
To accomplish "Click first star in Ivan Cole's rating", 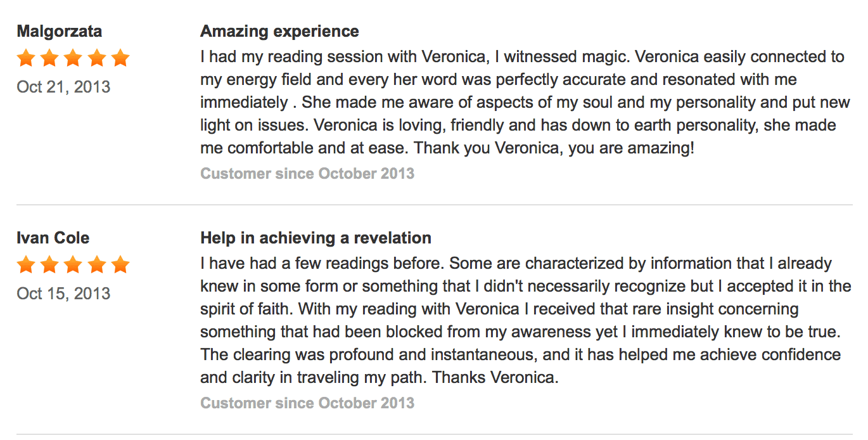I will point(26,264).
